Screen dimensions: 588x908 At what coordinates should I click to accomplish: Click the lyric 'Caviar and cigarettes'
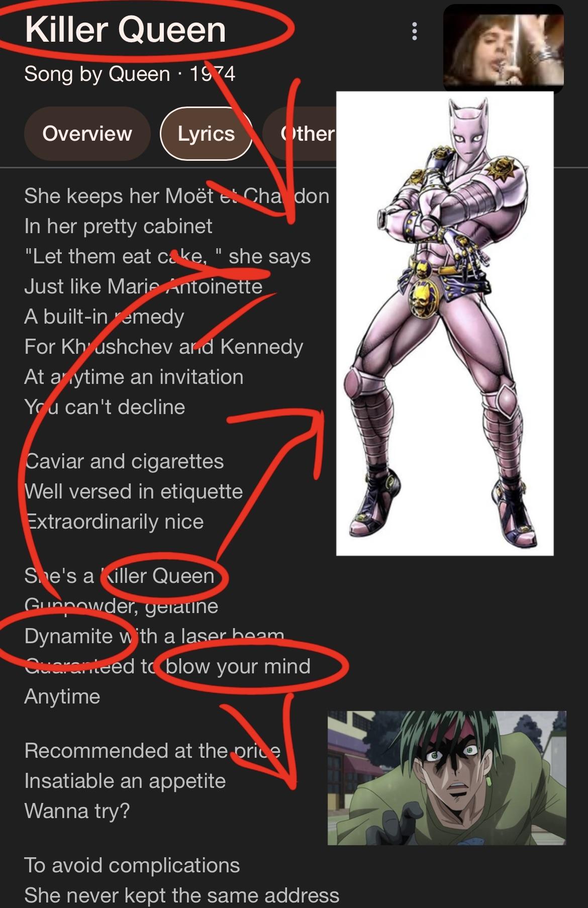pyautogui.click(x=124, y=461)
